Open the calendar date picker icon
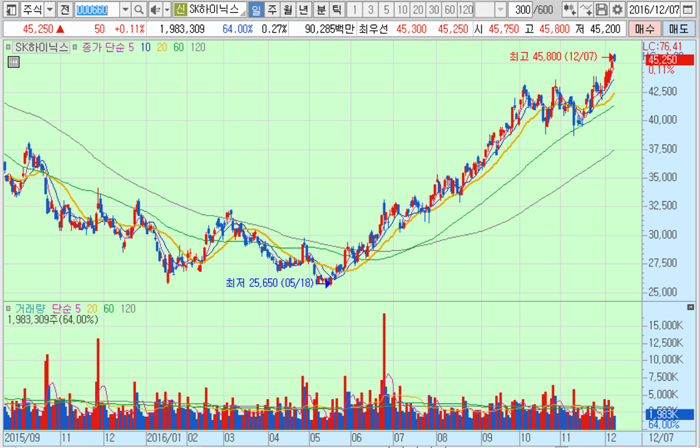This screenshot has width=700, height=448. 693,9
